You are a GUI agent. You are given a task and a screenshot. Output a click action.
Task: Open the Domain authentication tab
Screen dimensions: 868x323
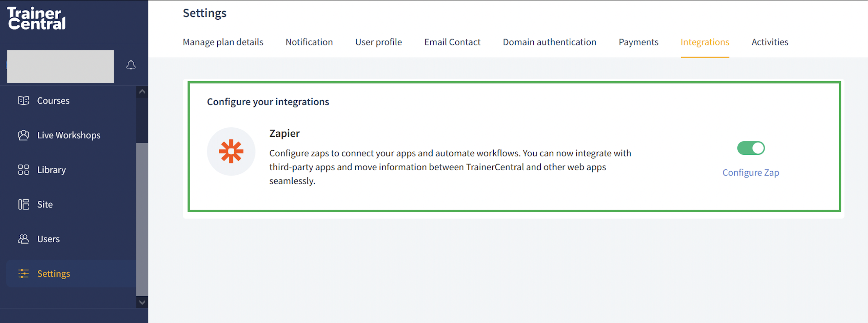(549, 42)
